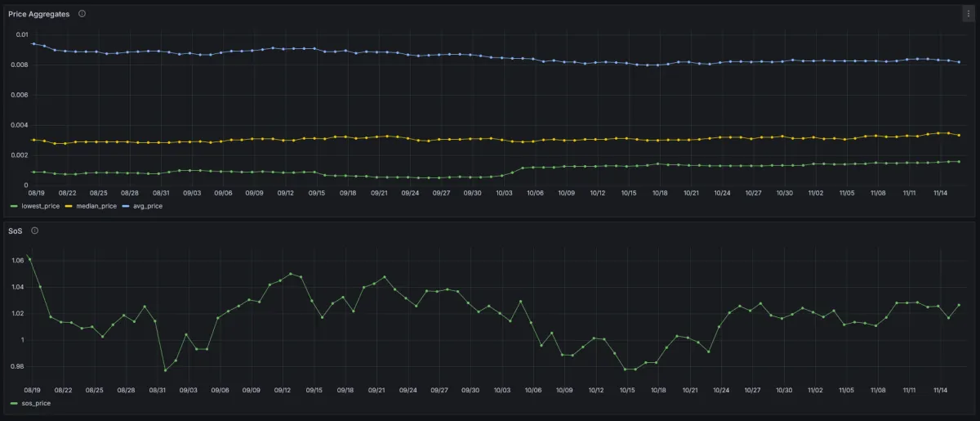Click the 08/19 date label in Price Aggregates
This screenshot has width=980, height=421.
[36, 194]
